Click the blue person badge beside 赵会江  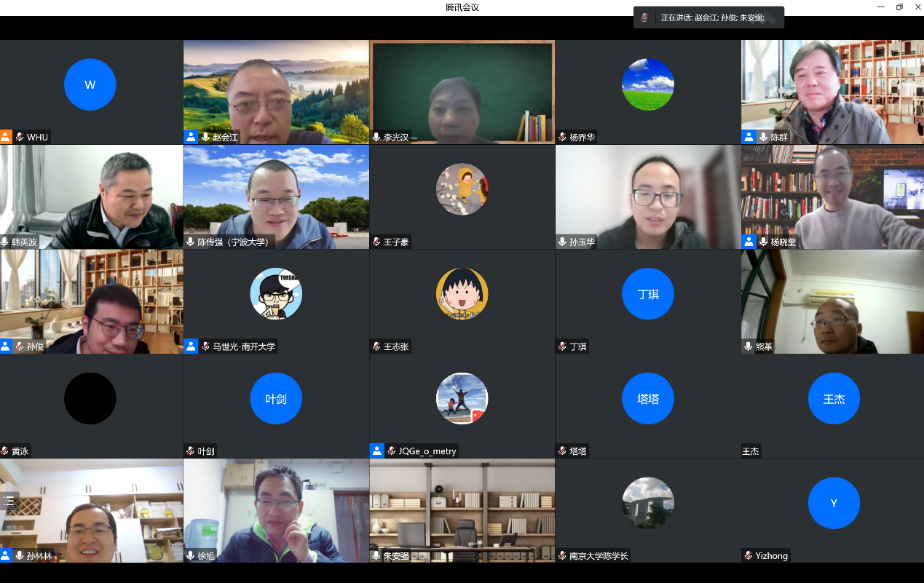click(x=190, y=137)
